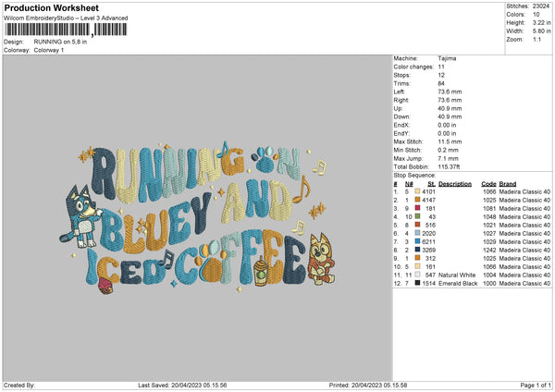Click the EndX: label
Screen dimensions: 555x392
click(401, 125)
